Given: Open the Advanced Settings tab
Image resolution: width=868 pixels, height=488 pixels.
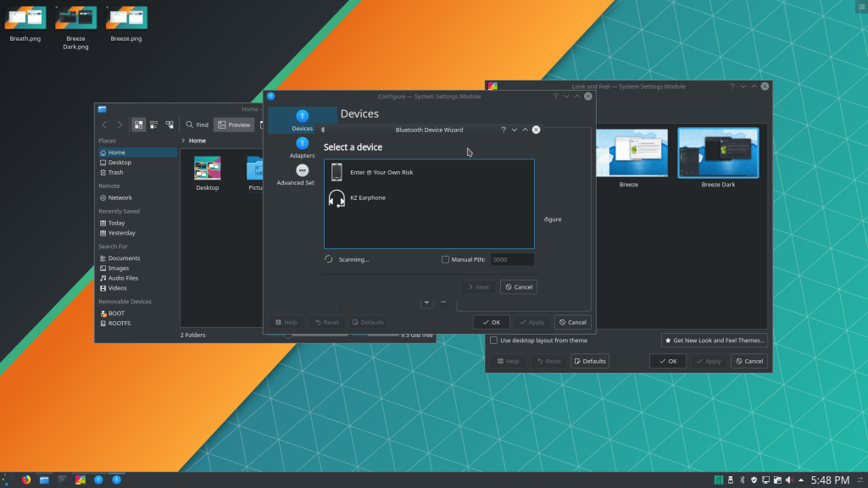Looking at the screenshot, I should (x=296, y=175).
